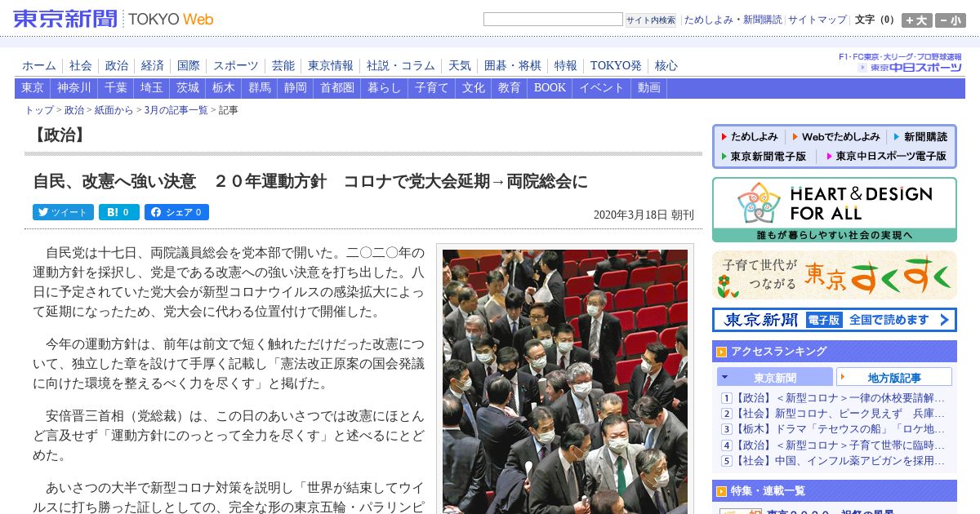
Task: Open the 特報 section
Action: tap(566, 66)
